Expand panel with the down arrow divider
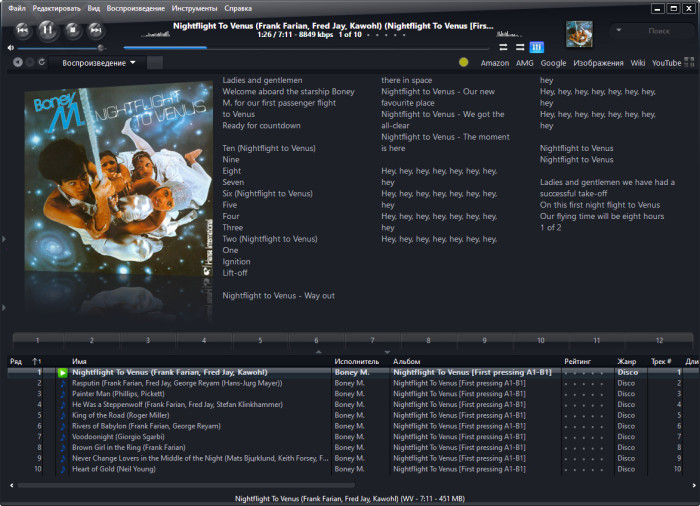The width and height of the screenshot is (700, 506). 387,352
